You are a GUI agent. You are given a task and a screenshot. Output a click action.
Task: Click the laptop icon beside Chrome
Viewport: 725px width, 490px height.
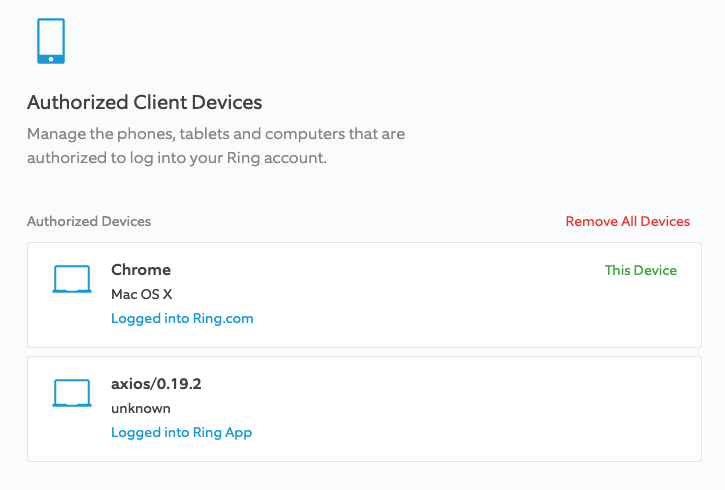click(x=72, y=279)
